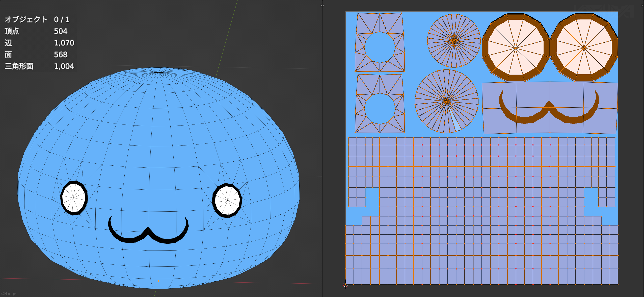This screenshot has width=644, height=297.
Task: Click the object count 0 / 1
Action: click(62, 19)
